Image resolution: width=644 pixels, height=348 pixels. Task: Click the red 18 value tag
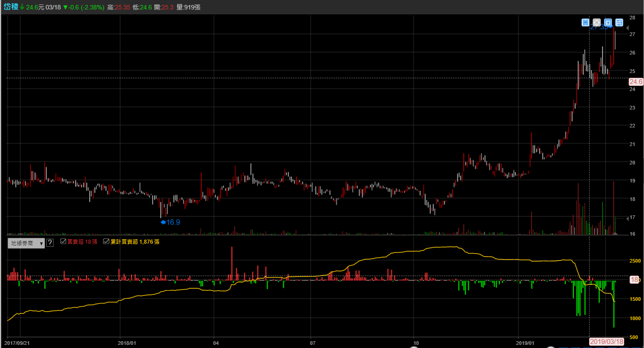pyautogui.click(x=634, y=280)
